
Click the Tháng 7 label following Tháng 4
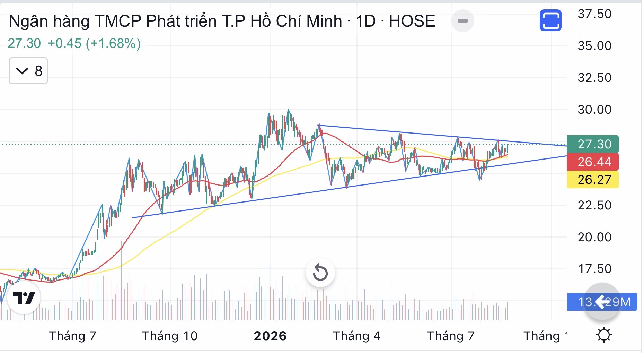pyautogui.click(x=451, y=336)
